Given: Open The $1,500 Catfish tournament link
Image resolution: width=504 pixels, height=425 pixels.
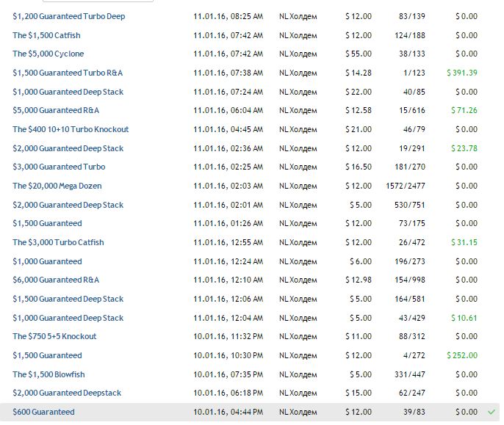Looking at the screenshot, I should pos(46,35).
